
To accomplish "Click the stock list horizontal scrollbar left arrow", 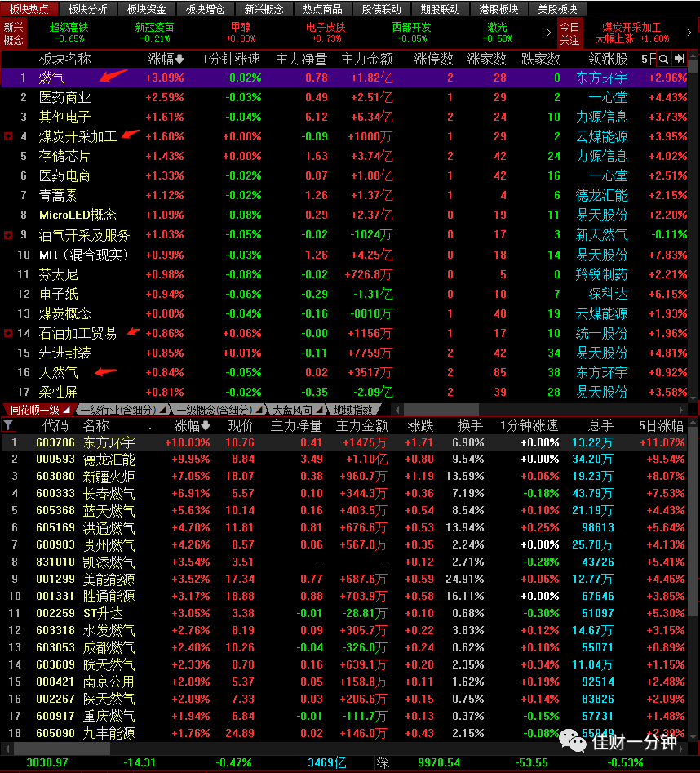I will pyautogui.click(x=7, y=749).
